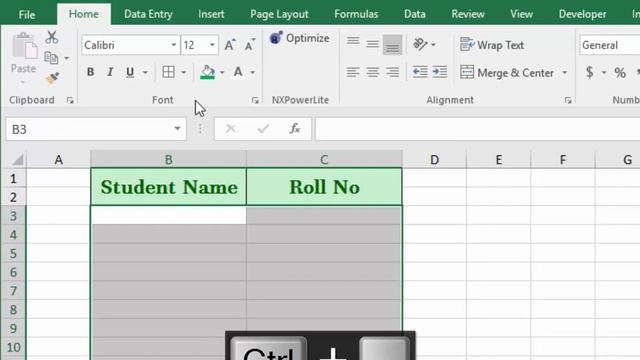Align text right
Viewport: 640px width, 360px height.
pos(392,72)
